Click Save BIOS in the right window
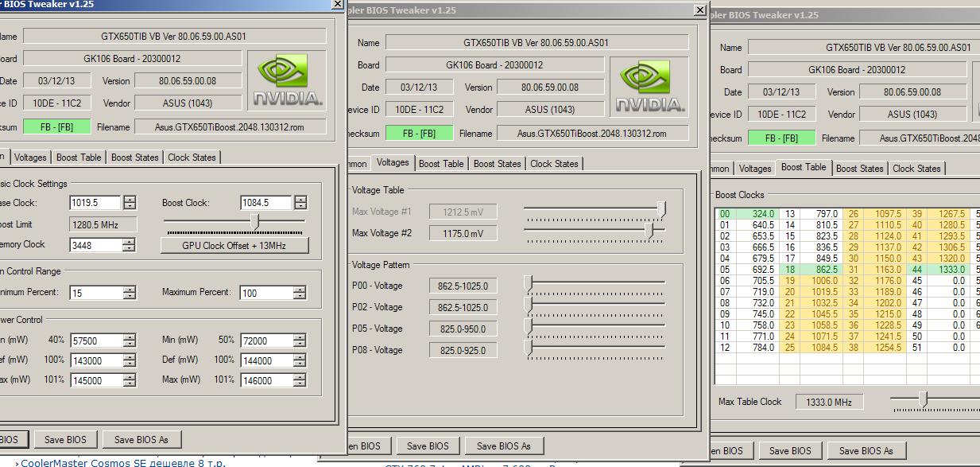The image size is (980, 467). click(790, 450)
